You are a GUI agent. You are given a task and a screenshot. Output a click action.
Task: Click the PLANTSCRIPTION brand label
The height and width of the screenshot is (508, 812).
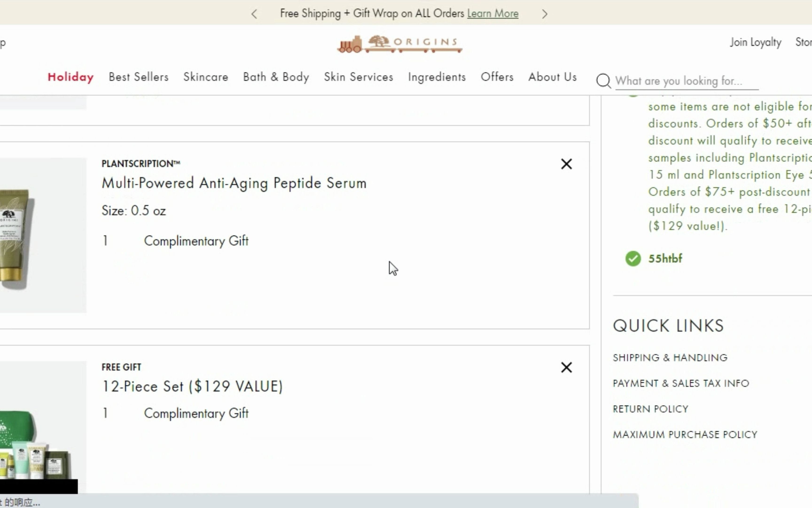pyautogui.click(x=141, y=164)
